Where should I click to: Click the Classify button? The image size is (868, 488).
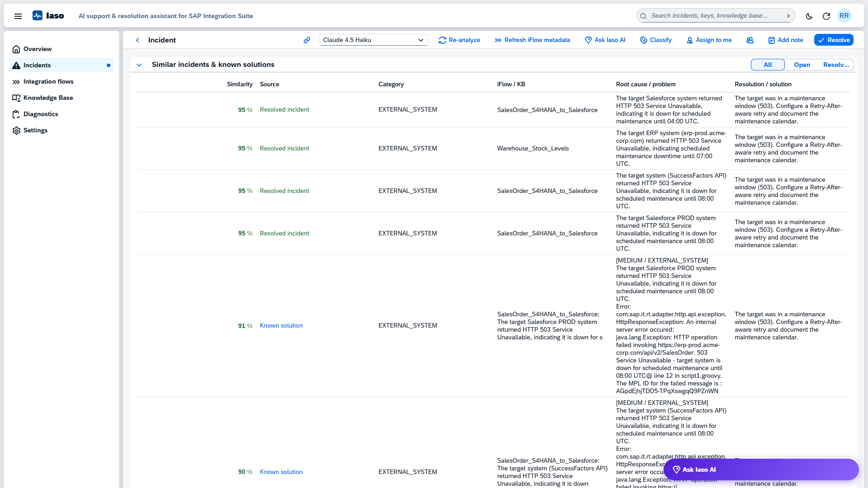(656, 40)
